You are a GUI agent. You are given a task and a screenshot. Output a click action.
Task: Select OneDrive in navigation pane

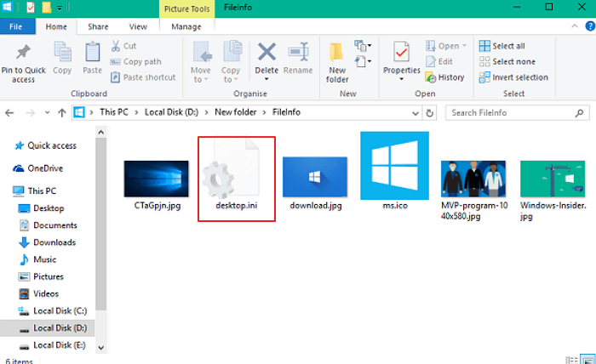(x=37, y=168)
